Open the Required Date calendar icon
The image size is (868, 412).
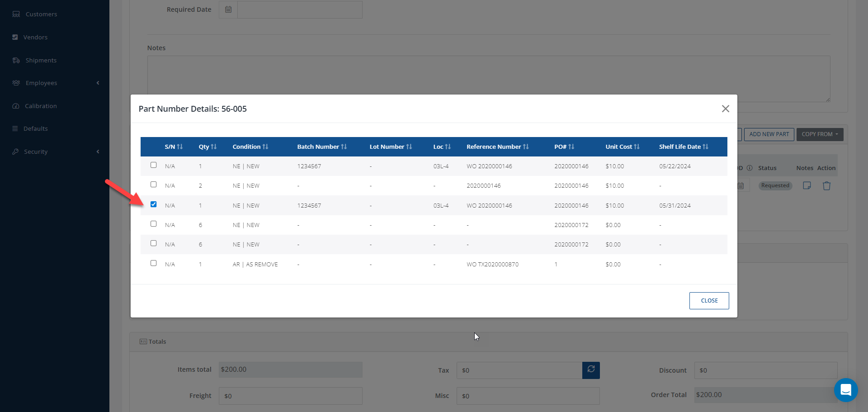pyautogui.click(x=228, y=9)
